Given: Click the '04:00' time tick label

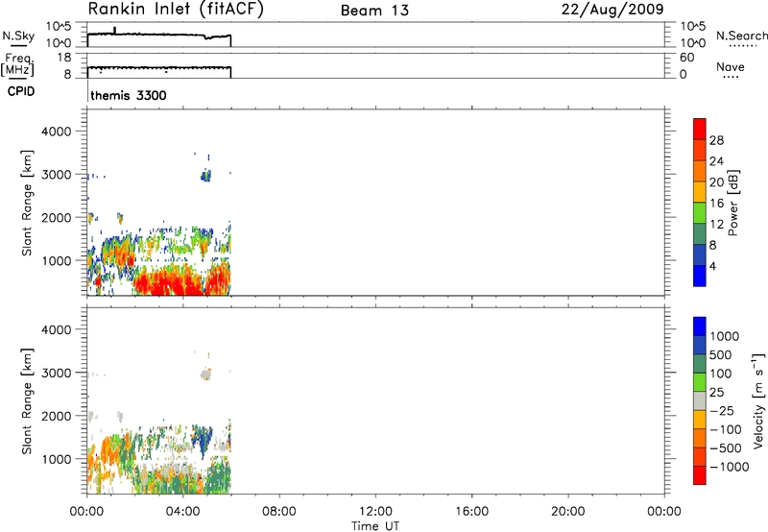Looking at the screenshot, I should point(183,512).
